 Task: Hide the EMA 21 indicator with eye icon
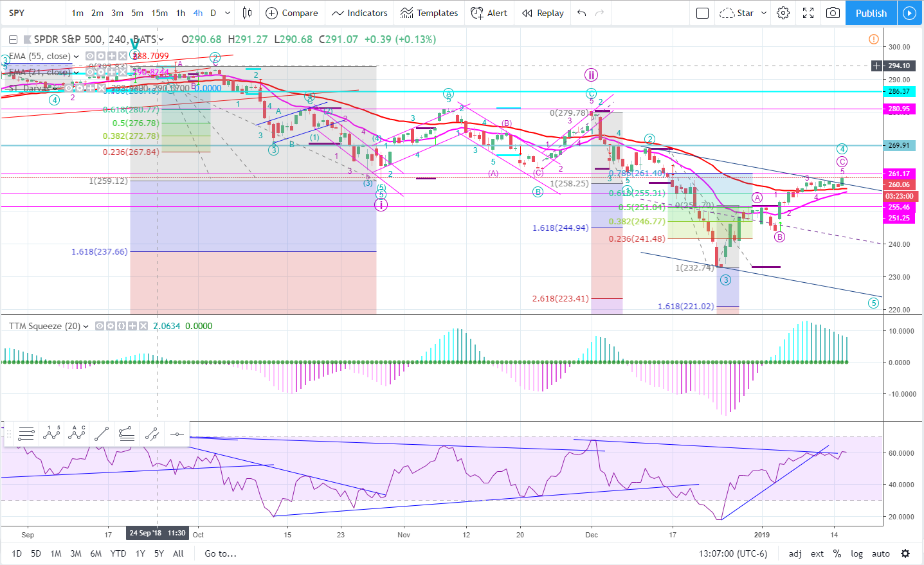90,72
